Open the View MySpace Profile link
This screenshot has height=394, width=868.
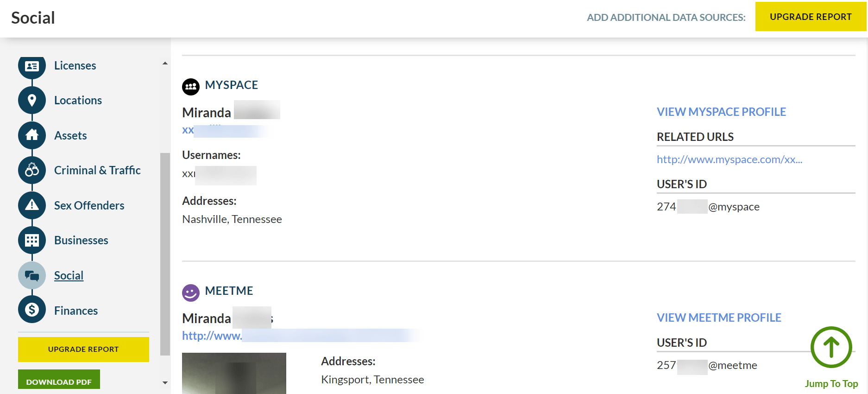(721, 112)
